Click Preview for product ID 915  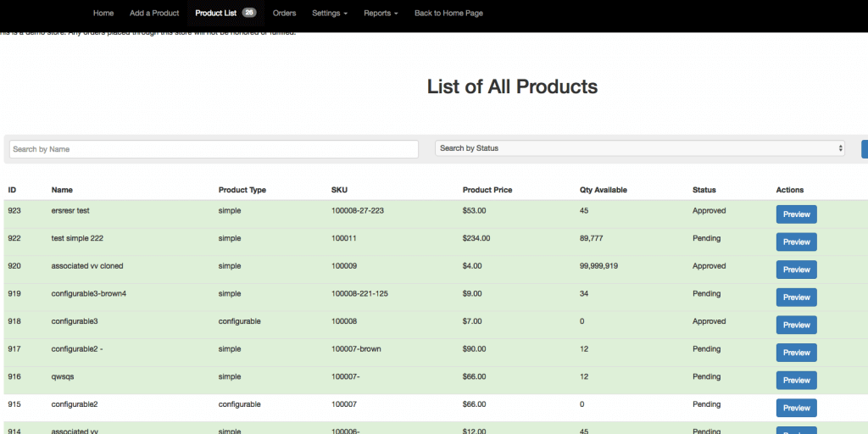(796, 408)
